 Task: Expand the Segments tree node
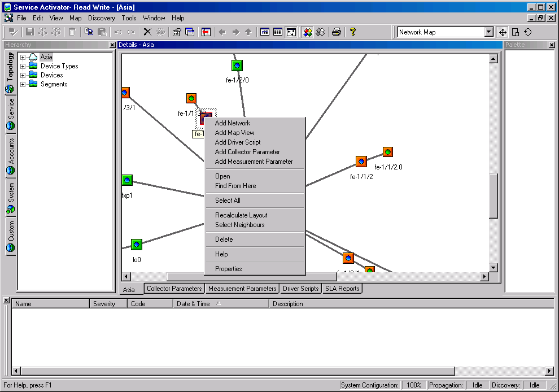pyautogui.click(x=23, y=84)
